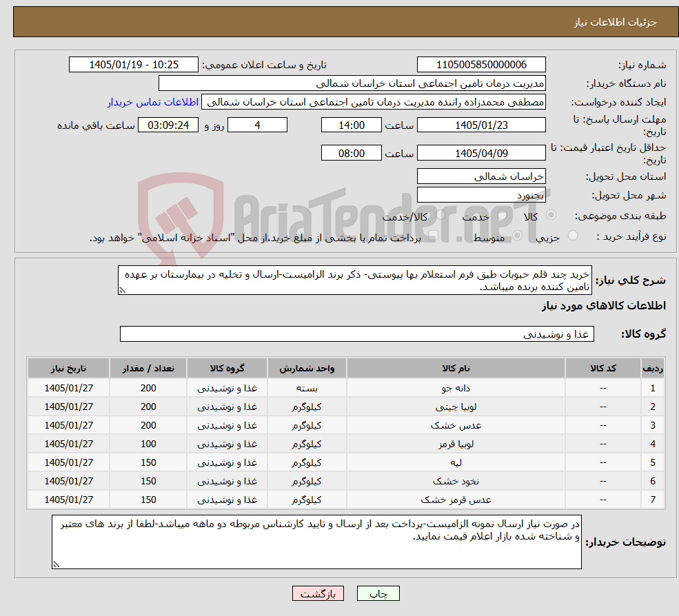Click the unit بسته in the دانه جو row

pyautogui.click(x=307, y=389)
